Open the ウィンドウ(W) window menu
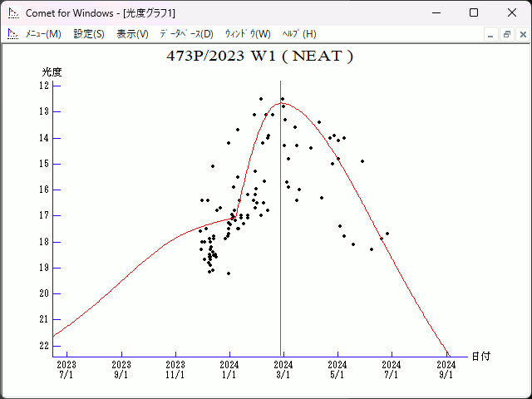Screen dimensions: 532x399 pyautogui.click(x=248, y=34)
